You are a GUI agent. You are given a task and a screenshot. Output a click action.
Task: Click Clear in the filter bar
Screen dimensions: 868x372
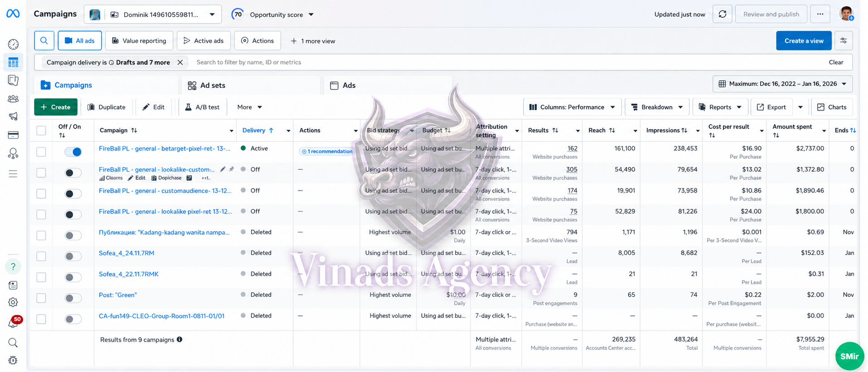tap(836, 63)
